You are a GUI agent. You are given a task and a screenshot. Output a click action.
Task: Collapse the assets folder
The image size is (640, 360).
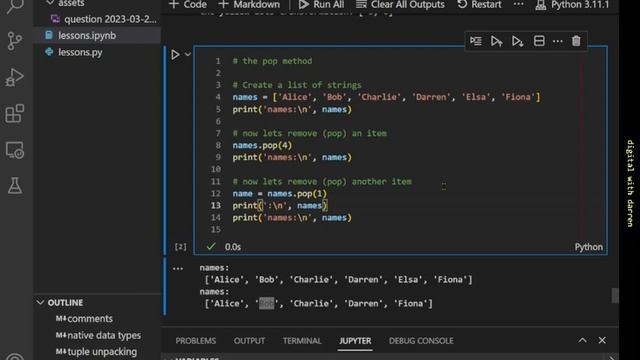[50, 3]
